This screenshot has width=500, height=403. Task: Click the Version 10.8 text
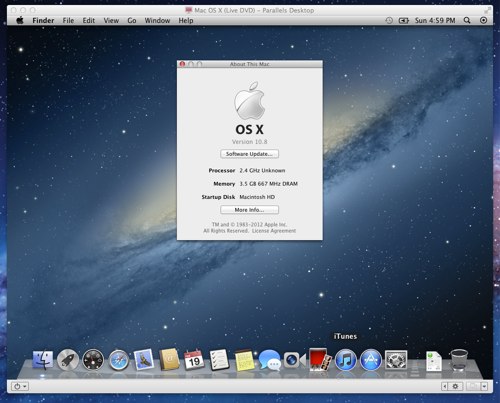coord(250,142)
